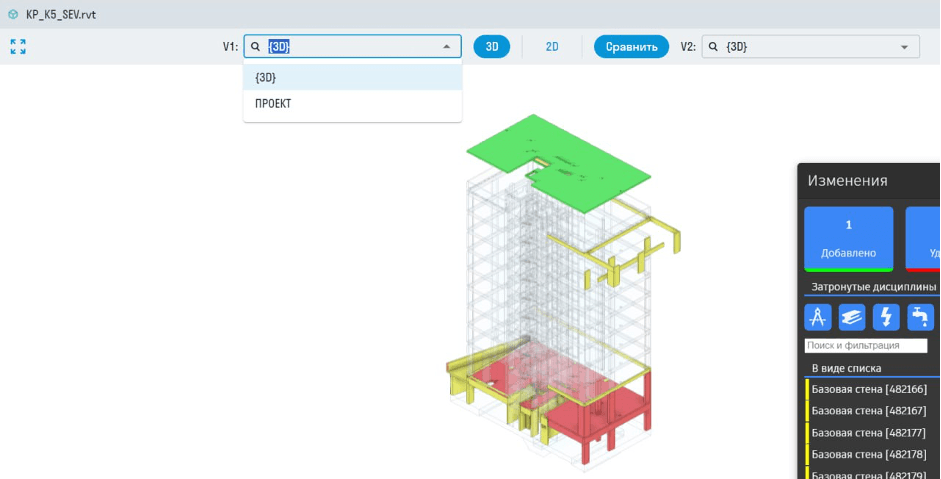
Task: Click the structural layers discipline icon
Action: point(852,317)
